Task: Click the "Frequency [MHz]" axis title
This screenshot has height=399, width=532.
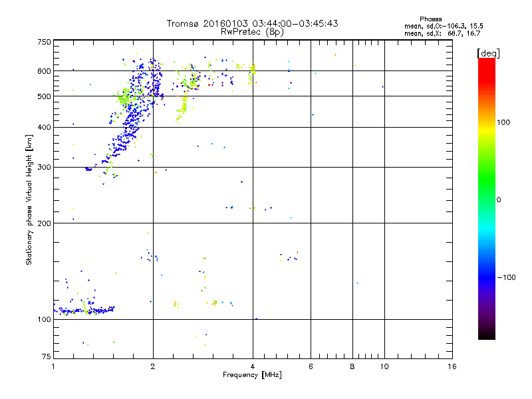Action: click(252, 375)
